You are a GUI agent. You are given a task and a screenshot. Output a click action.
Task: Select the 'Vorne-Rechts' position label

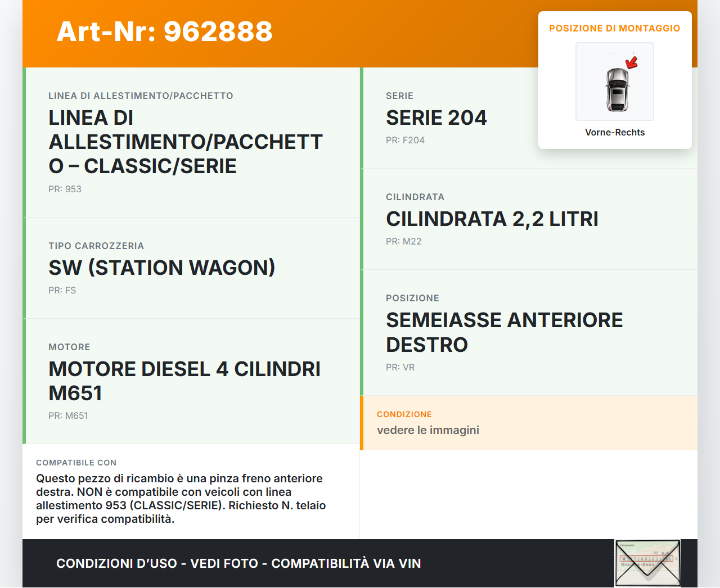pos(615,132)
